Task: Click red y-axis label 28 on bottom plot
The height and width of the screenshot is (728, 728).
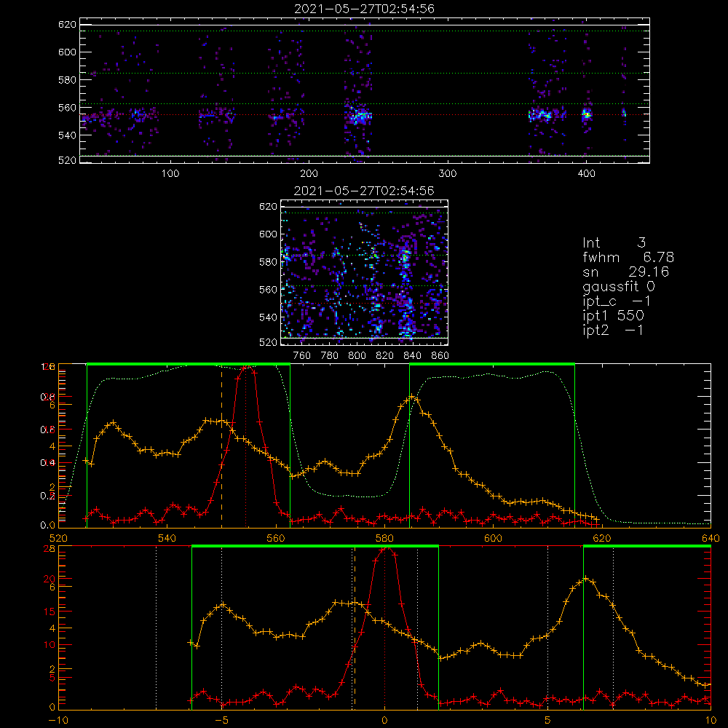Action: 50,549
